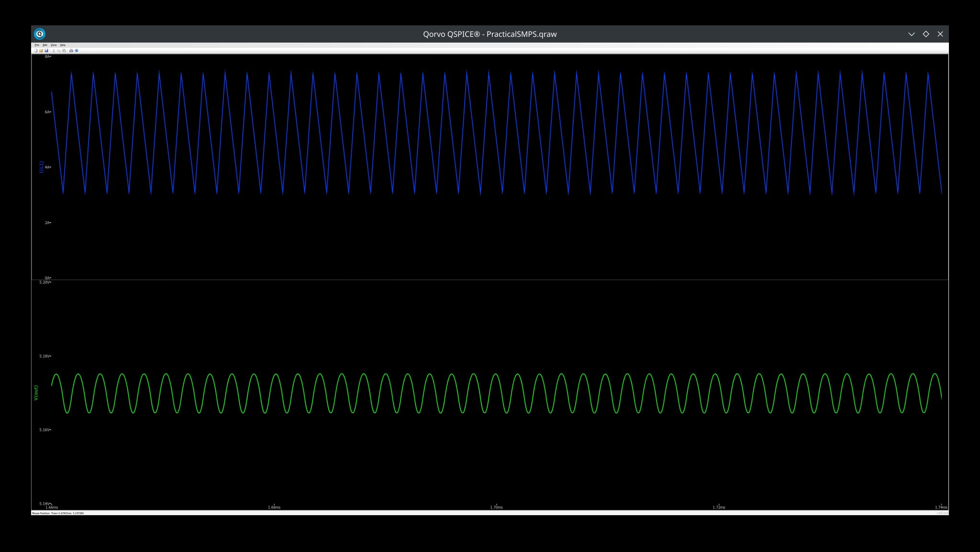Click the Cut scissors toolbar icon
This screenshot has height=552, width=980.
click(x=54, y=50)
